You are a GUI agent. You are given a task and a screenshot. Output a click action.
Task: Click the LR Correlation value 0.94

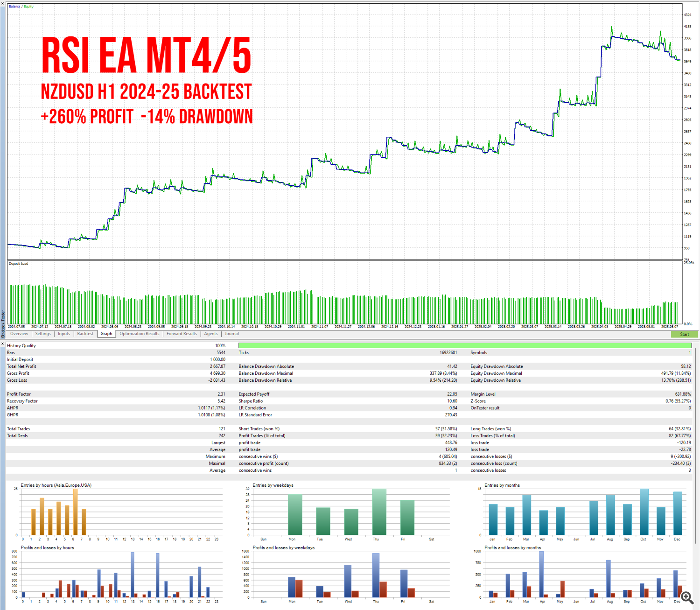coord(453,408)
